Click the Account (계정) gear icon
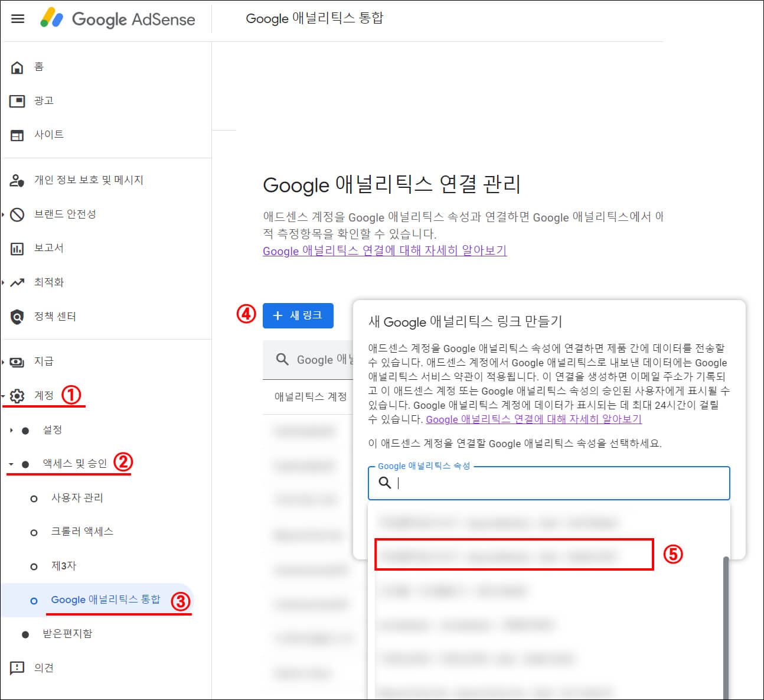Image resolution: width=764 pixels, height=700 pixels. pyautogui.click(x=17, y=396)
